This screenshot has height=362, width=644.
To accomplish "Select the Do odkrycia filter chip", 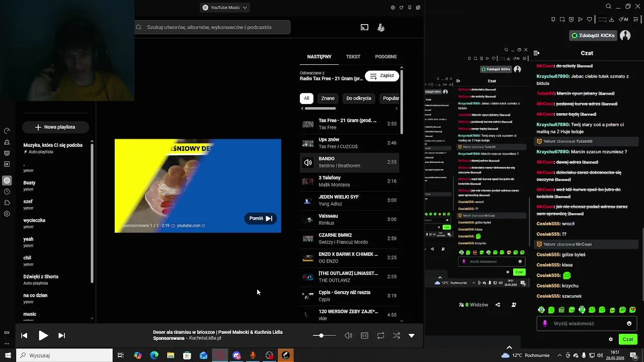I will click(x=359, y=99).
